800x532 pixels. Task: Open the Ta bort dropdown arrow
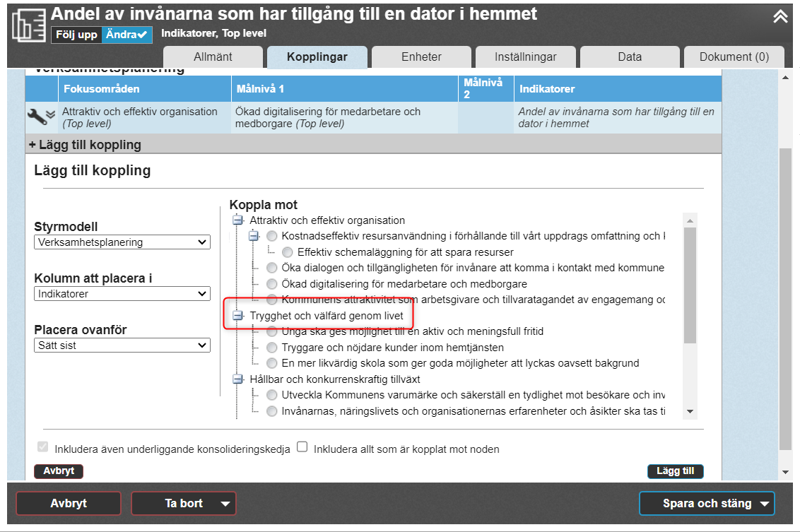tap(225, 504)
